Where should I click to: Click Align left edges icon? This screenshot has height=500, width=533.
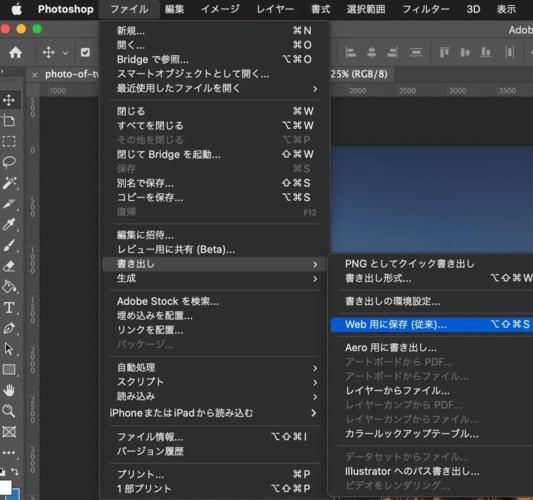click(350, 53)
